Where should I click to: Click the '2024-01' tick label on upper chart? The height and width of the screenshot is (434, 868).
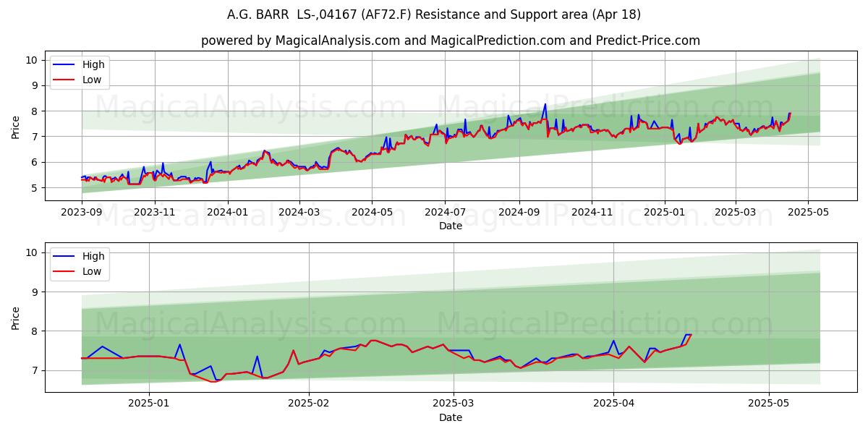tap(228, 213)
